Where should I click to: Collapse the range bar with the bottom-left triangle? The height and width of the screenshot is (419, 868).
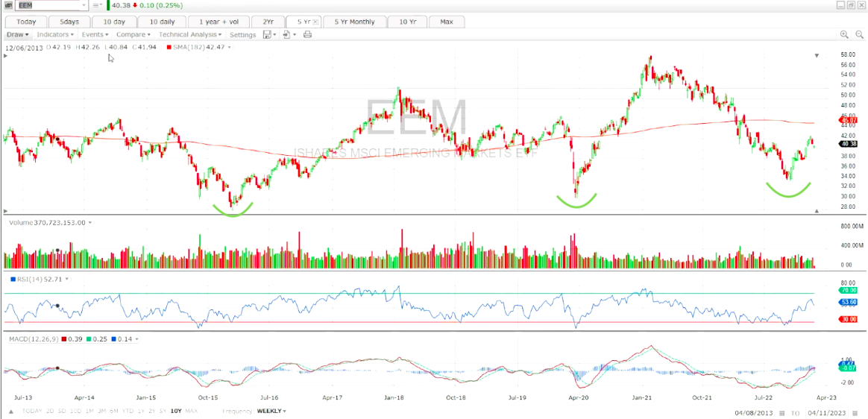tap(10, 412)
